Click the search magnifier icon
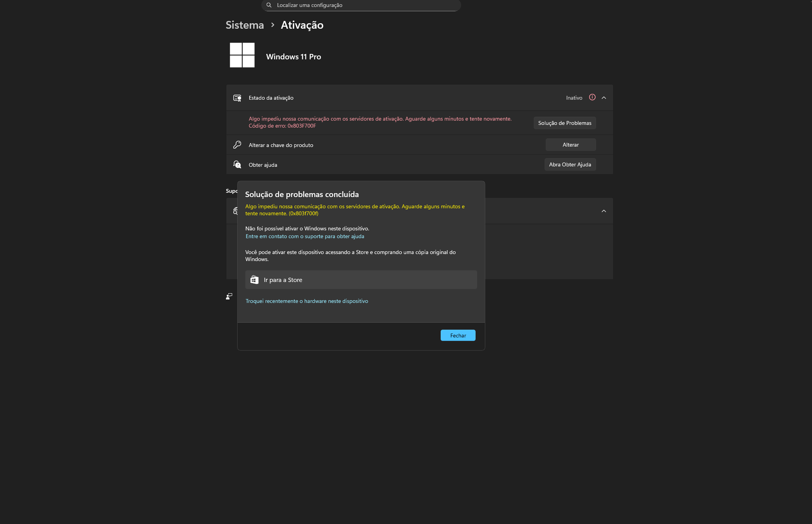Screen dimensions: 812x524 click(269, 5)
